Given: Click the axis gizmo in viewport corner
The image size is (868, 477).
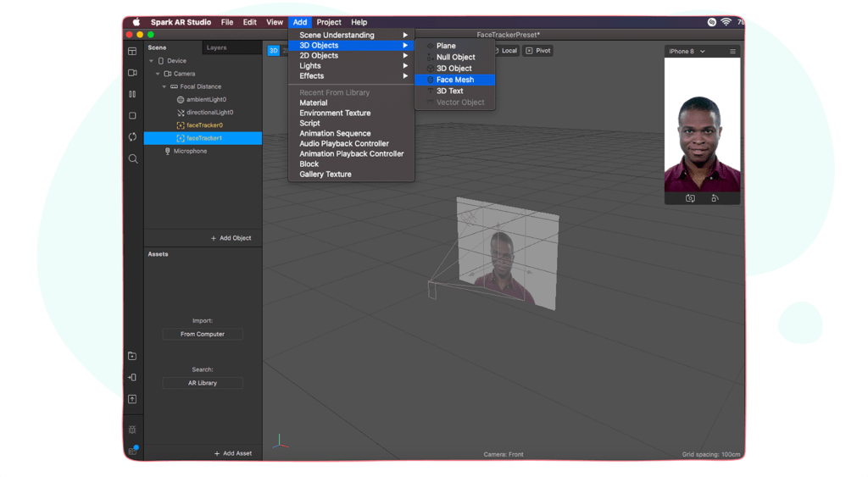Looking at the screenshot, I should [280, 441].
